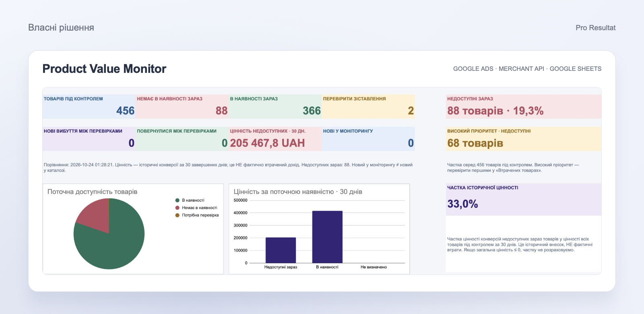Click the value 88 under Немає в наявності зараз

(x=221, y=111)
